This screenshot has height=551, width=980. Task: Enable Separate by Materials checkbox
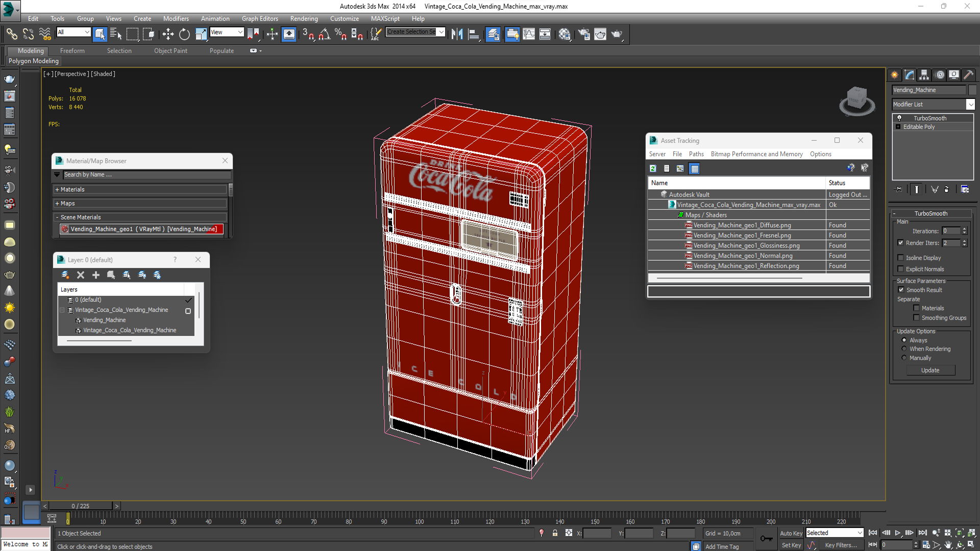point(916,308)
